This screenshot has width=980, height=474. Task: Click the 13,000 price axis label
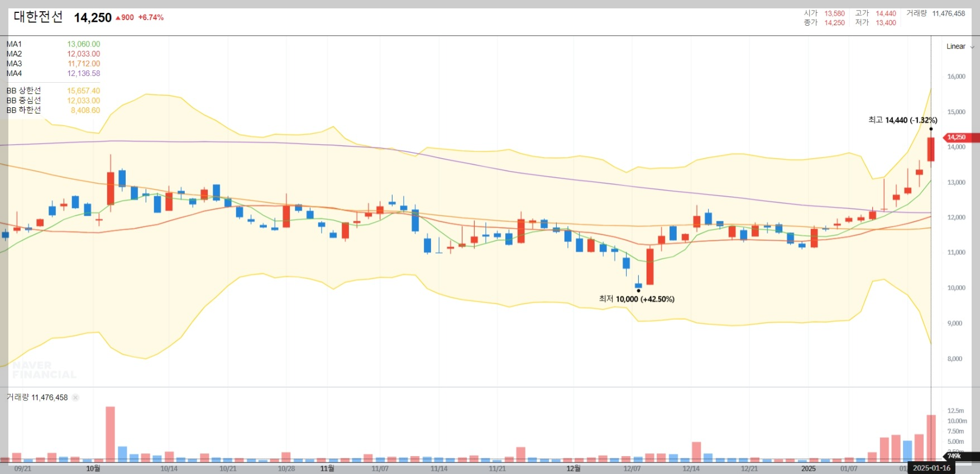coord(956,182)
